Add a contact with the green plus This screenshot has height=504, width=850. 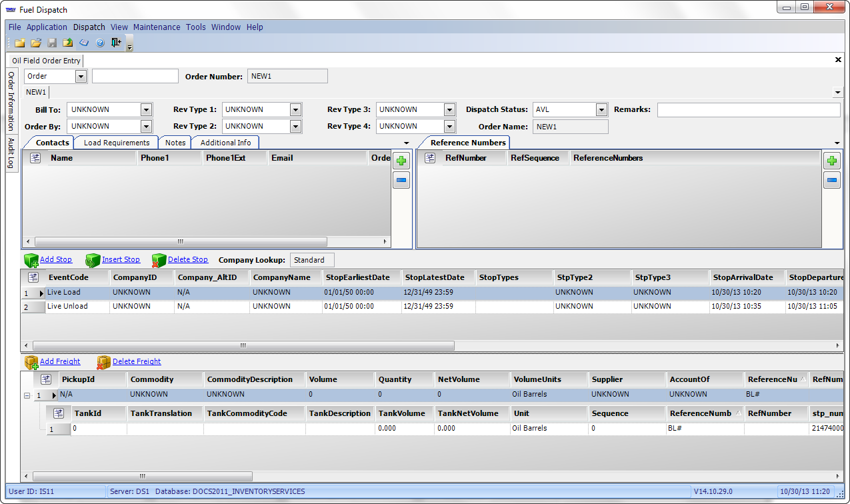point(401,161)
